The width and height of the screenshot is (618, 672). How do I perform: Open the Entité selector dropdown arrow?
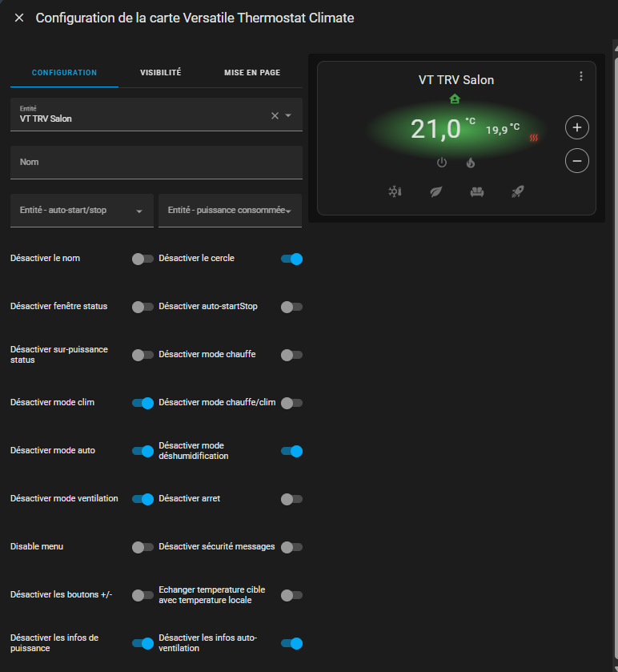pos(289,115)
